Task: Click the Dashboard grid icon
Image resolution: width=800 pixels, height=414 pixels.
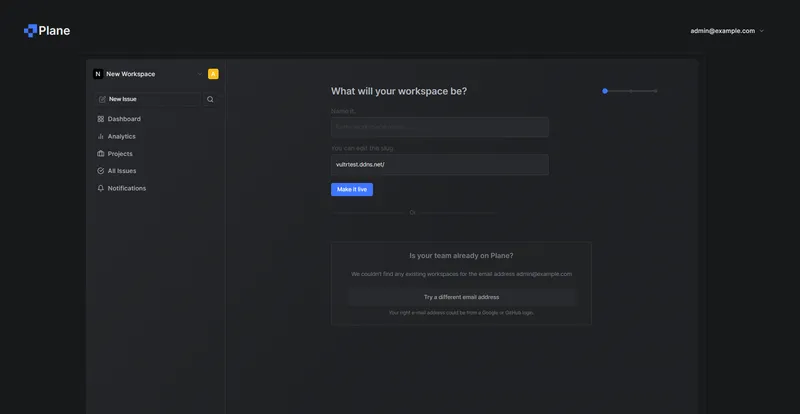Action: (101, 119)
